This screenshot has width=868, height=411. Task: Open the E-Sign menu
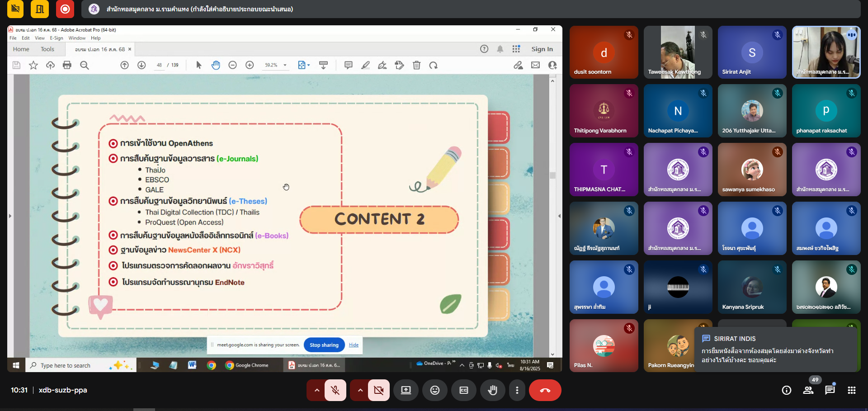[x=57, y=38]
